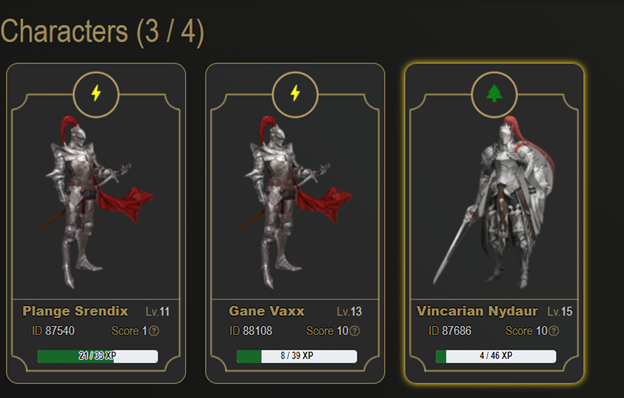This screenshot has height=398, width=624.
Task: Click ID 88108 on the second card
Action: coord(251,331)
